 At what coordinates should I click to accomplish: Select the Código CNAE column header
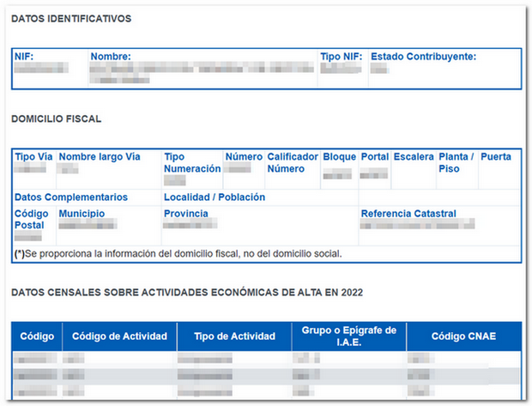pos(463,336)
